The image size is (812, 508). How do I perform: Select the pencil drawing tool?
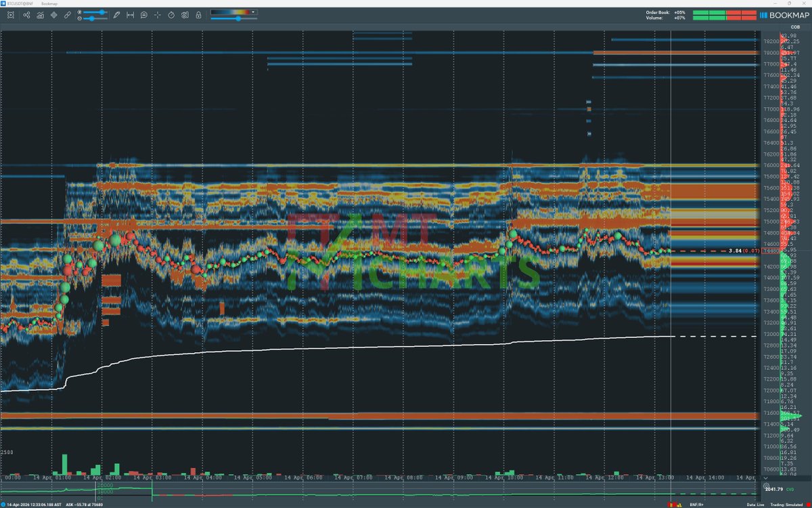coord(116,14)
